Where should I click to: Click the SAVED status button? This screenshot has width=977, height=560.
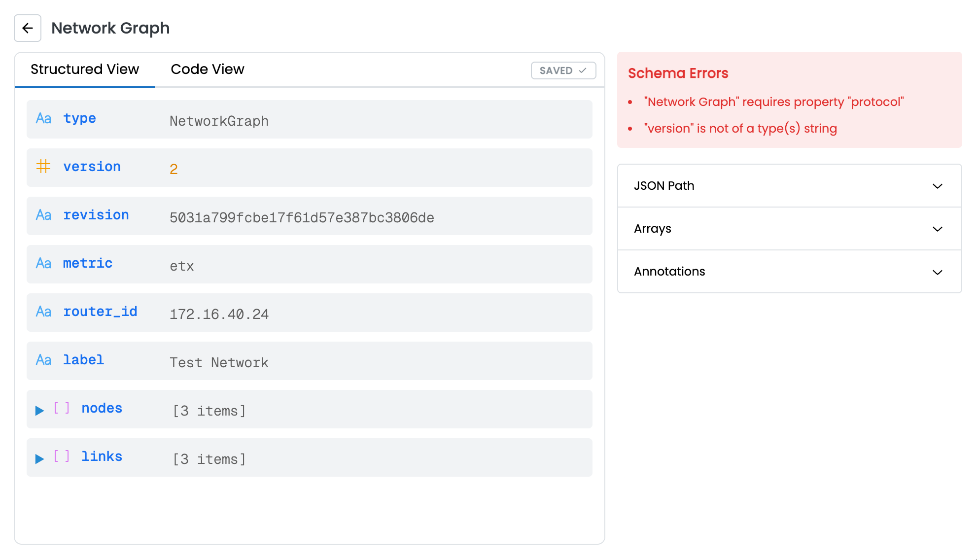(x=563, y=70)
